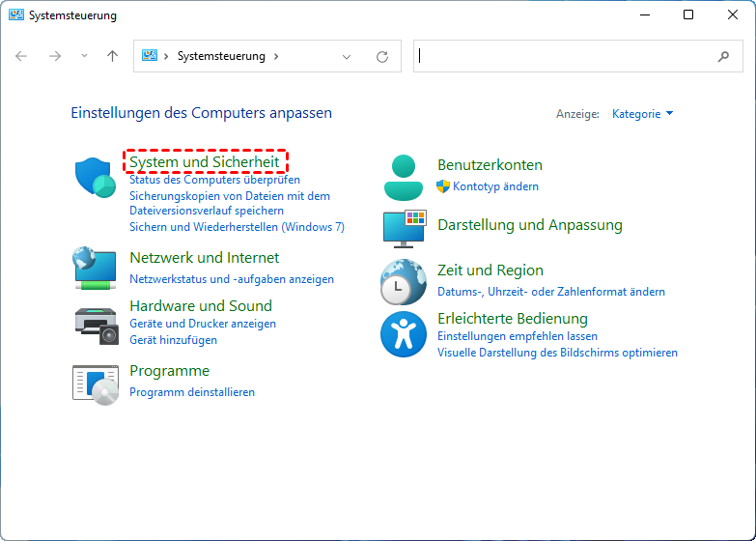Open the Kategorie view dropdown
This screenshot has width=756, height=541.
point(642,114)
